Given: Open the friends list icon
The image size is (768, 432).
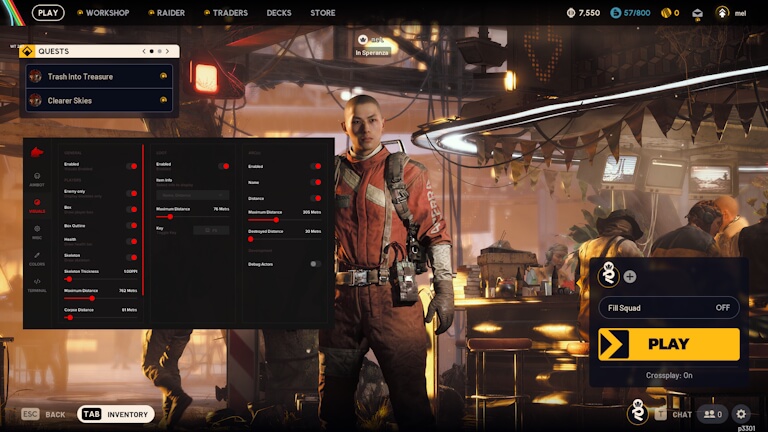Looking at the screenshot, I should [712, 413].
